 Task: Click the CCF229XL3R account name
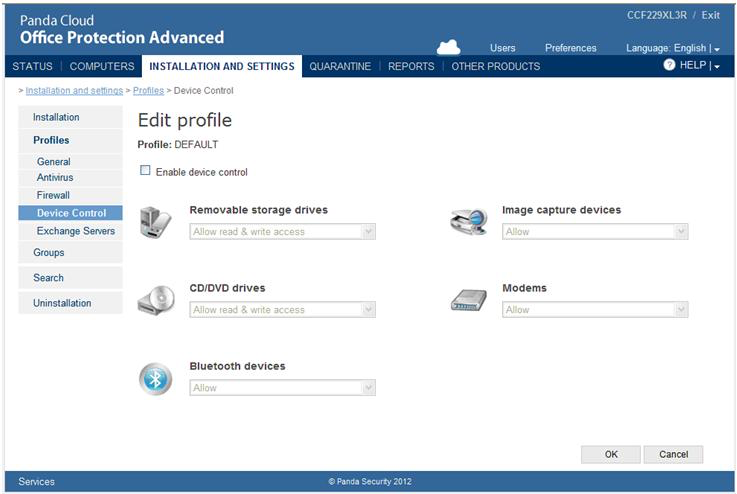click(657, 15)
